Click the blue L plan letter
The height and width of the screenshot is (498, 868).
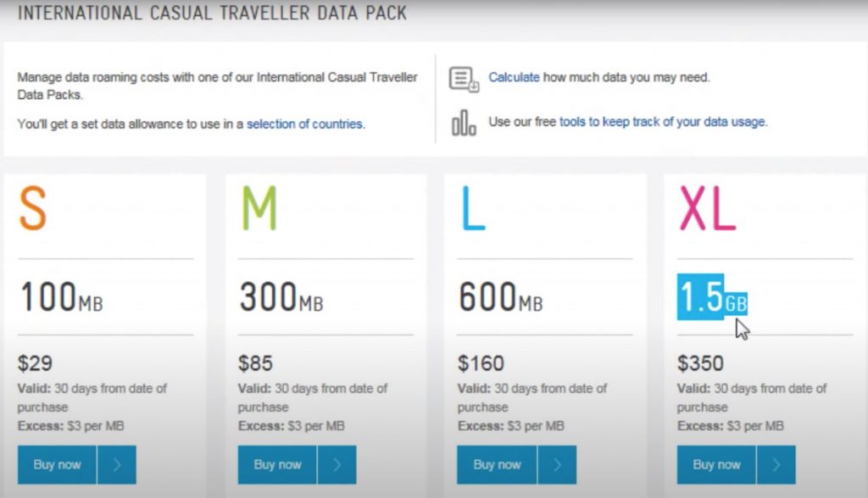coord(473,208)
